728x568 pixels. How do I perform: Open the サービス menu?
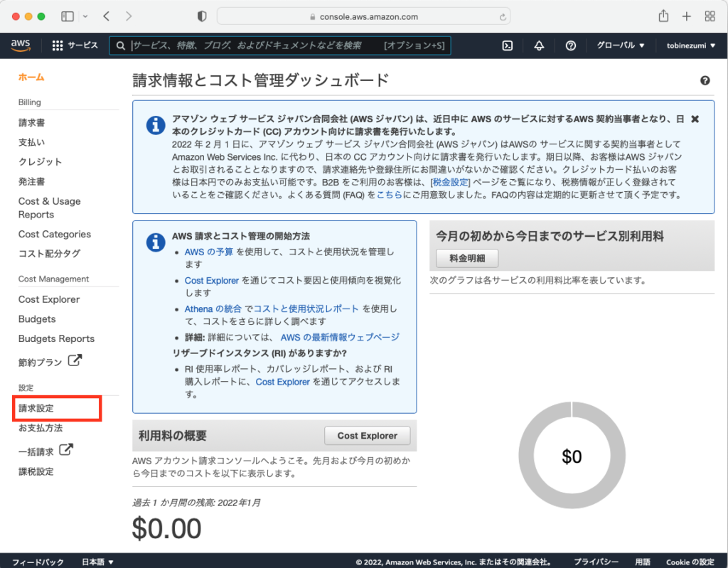coord(82,45)
